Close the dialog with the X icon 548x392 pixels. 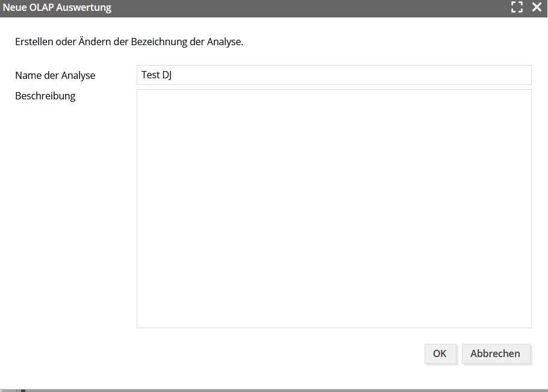click(537, 7)
